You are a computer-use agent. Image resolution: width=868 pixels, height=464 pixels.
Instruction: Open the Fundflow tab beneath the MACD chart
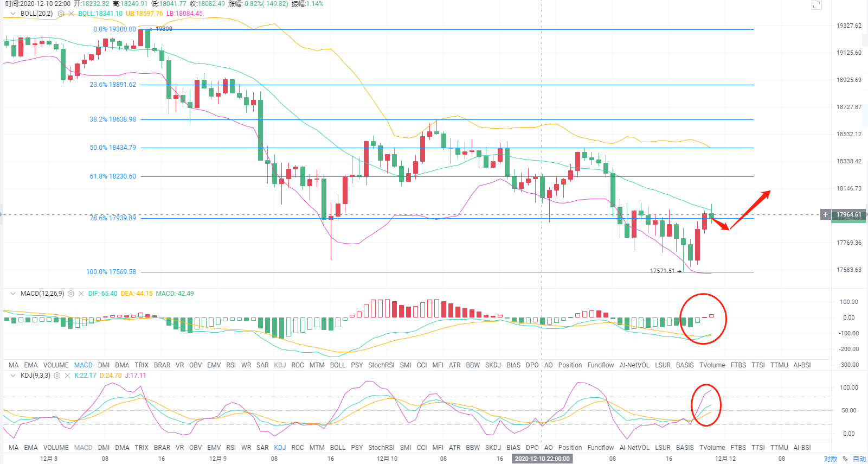pyautogui.click(x=601, y=365)
